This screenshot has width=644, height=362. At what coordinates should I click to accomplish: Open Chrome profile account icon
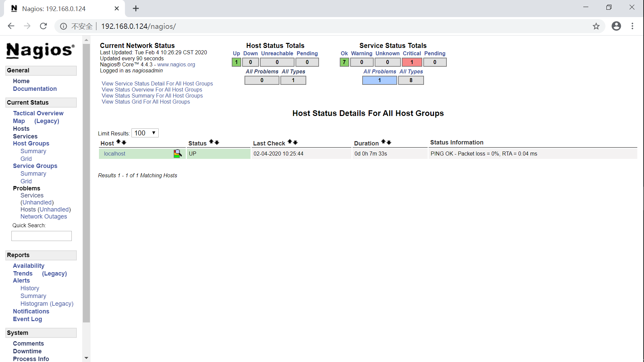616,26
